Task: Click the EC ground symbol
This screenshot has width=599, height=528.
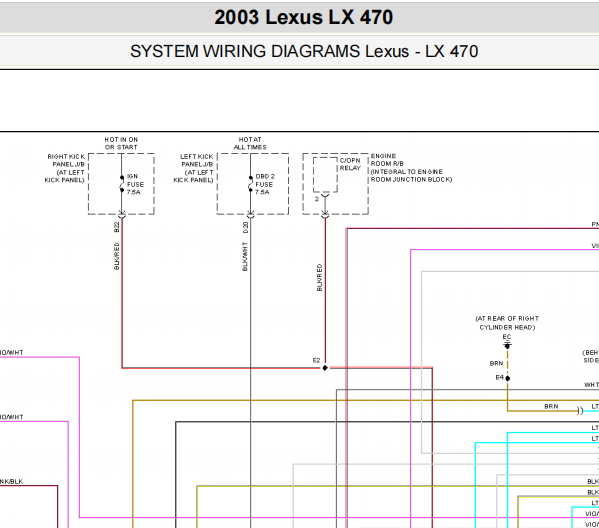Action: click(507, 345)
